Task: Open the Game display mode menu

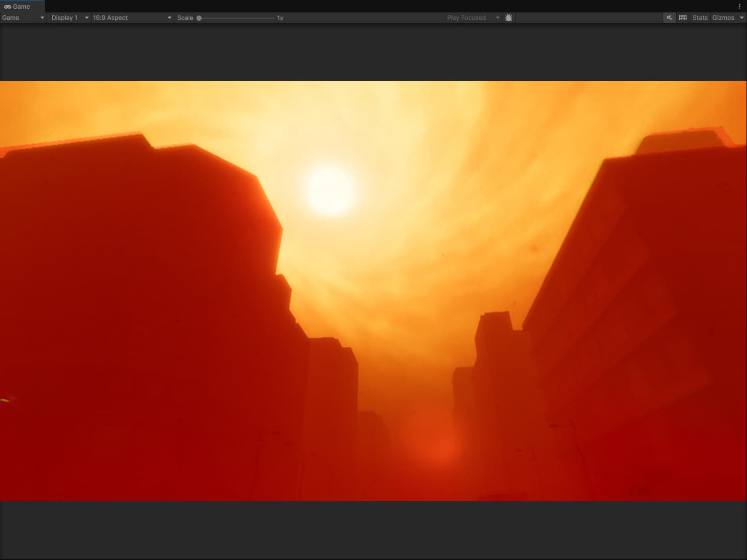Action: pyautogui.click(x=23, y=18)
